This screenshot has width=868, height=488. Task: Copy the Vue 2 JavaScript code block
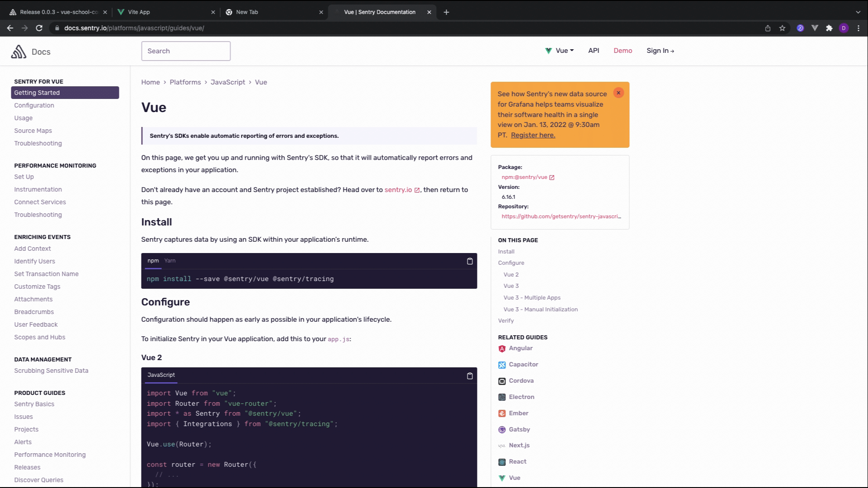pyautogui.click(x=470, y=375)
